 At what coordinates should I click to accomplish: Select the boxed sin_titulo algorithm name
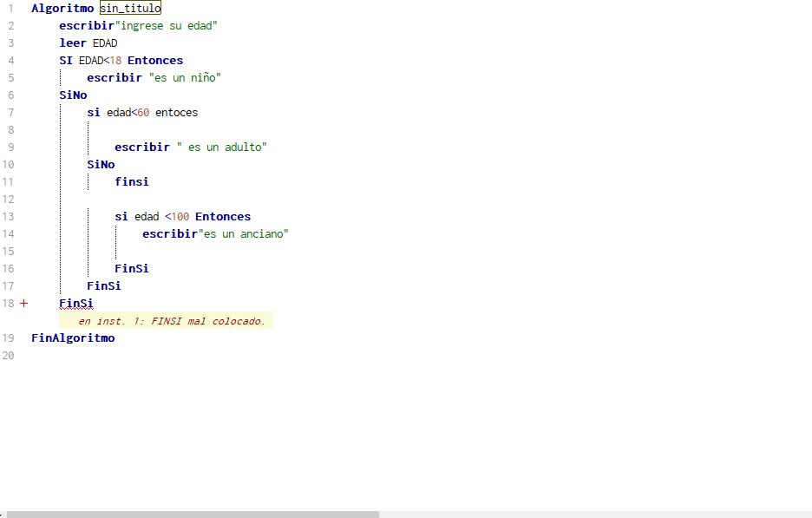(x=130, y=9)
